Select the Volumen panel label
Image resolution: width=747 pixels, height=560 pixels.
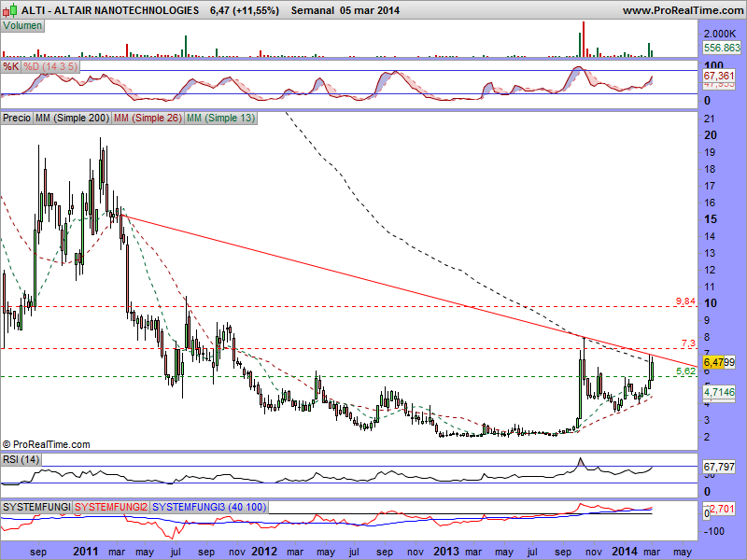coord(22,26)
